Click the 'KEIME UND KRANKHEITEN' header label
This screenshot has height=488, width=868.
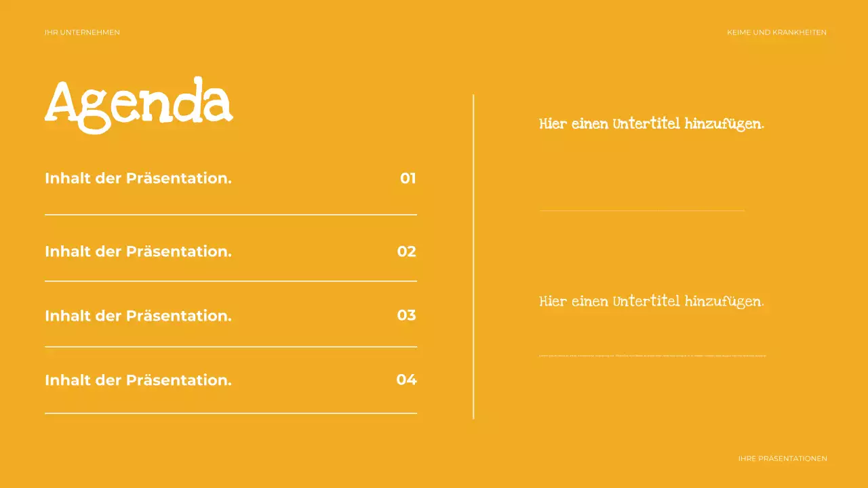click(776, 33)
